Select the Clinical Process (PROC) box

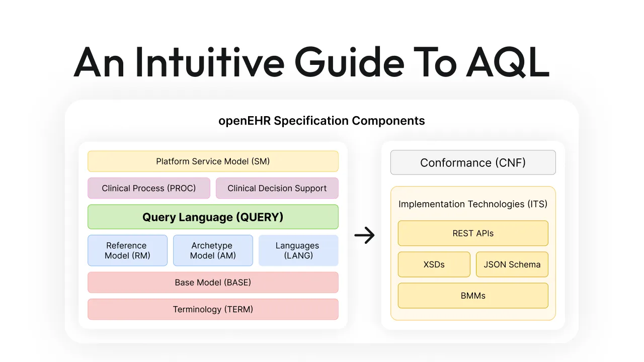[149, 188]
